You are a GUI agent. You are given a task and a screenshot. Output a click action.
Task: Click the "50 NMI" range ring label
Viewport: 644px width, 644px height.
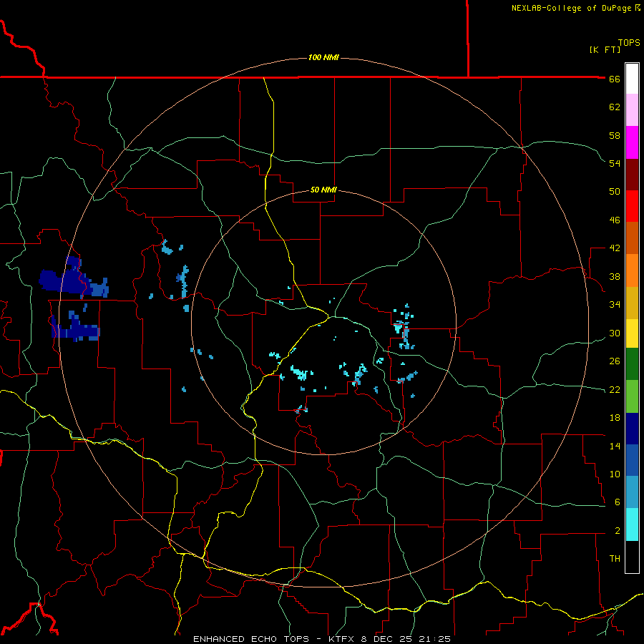pos(323,190)
